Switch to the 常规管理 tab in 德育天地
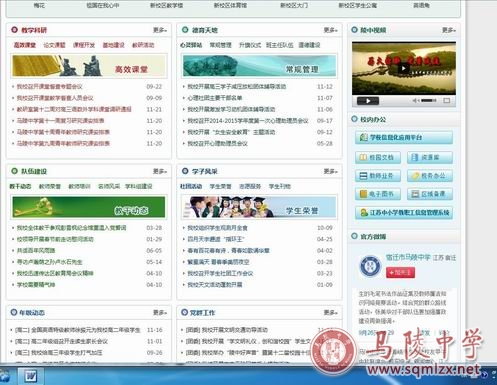This screenshot has width=497, height=385. coord(220,45)
